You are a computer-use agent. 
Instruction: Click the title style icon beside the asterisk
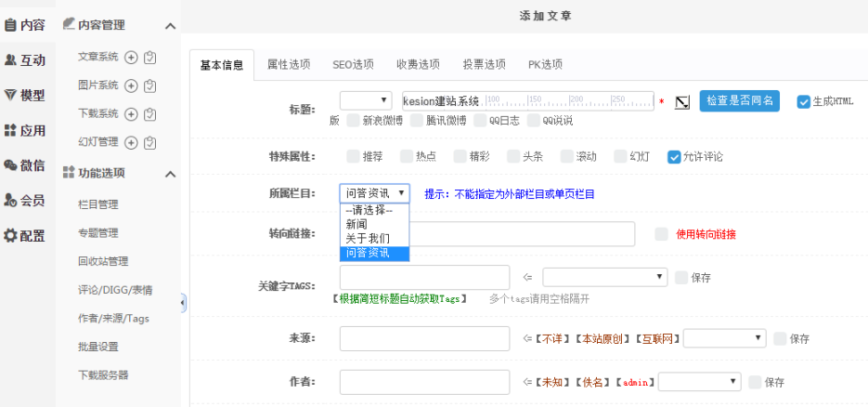pos(682,101)
